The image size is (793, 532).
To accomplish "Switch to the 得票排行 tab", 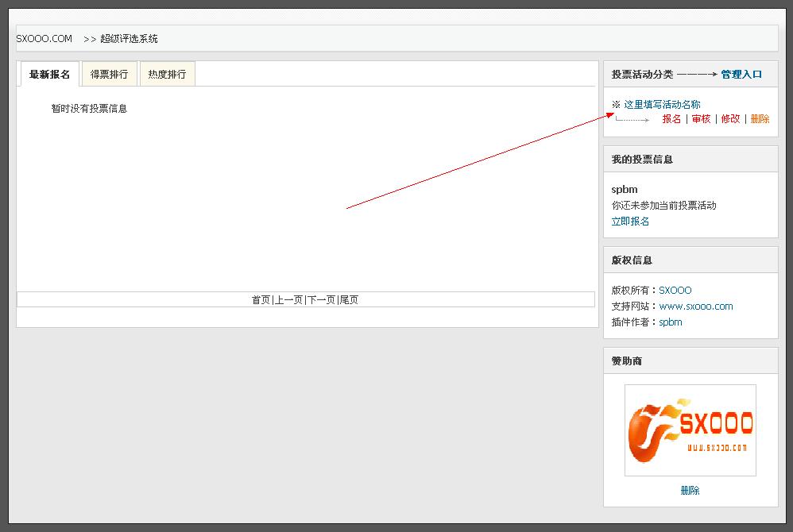I will (109, 75).
